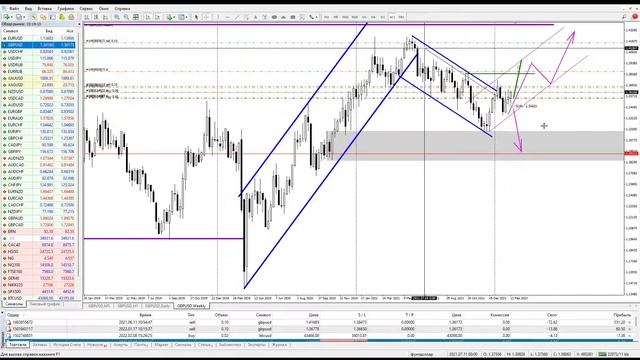Set timeframe to D1

pyautogui.click(x=383, y=17)
